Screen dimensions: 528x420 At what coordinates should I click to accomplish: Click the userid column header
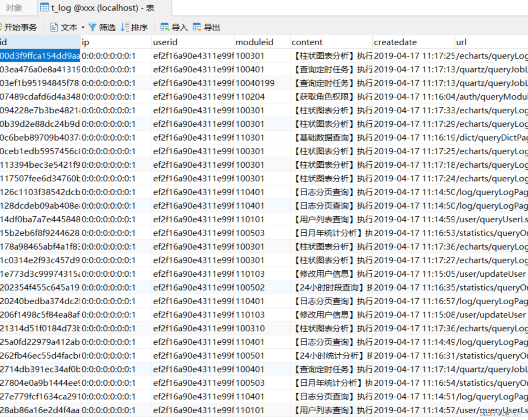point(193,42)
